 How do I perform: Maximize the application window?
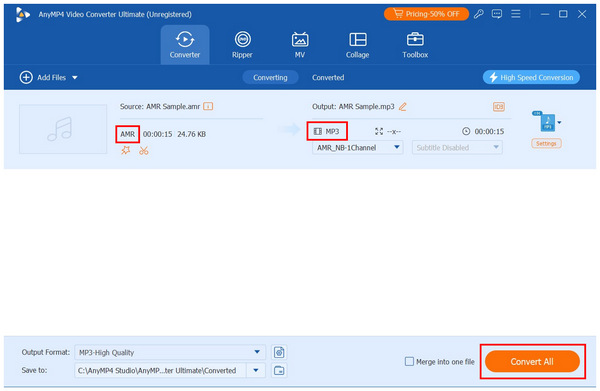(x=563, y=14)
